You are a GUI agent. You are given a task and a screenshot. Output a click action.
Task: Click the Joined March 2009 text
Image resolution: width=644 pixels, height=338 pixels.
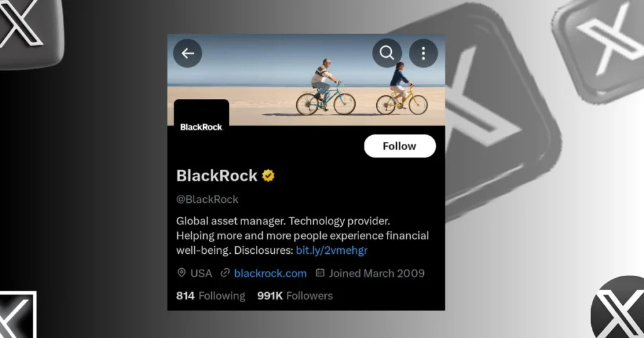coord(377,273)
